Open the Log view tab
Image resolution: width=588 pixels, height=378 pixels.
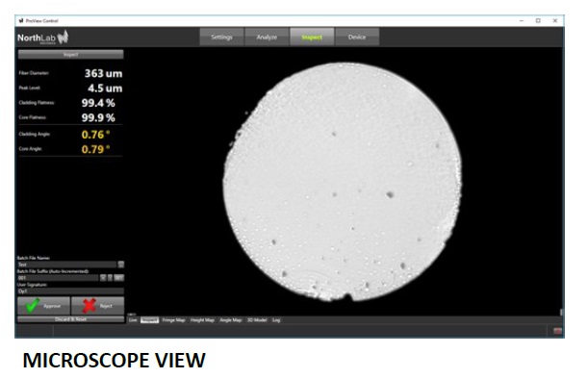(x=276, y=320)
